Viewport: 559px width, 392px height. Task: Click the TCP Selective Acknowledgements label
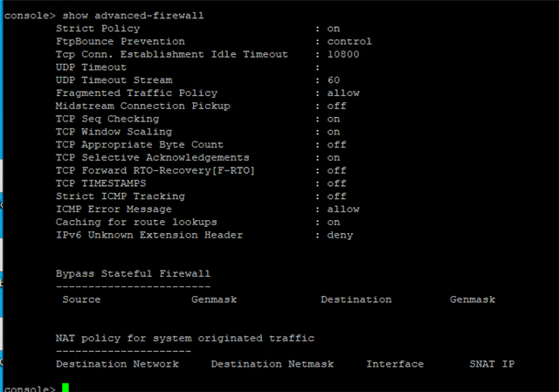point(152,157)
